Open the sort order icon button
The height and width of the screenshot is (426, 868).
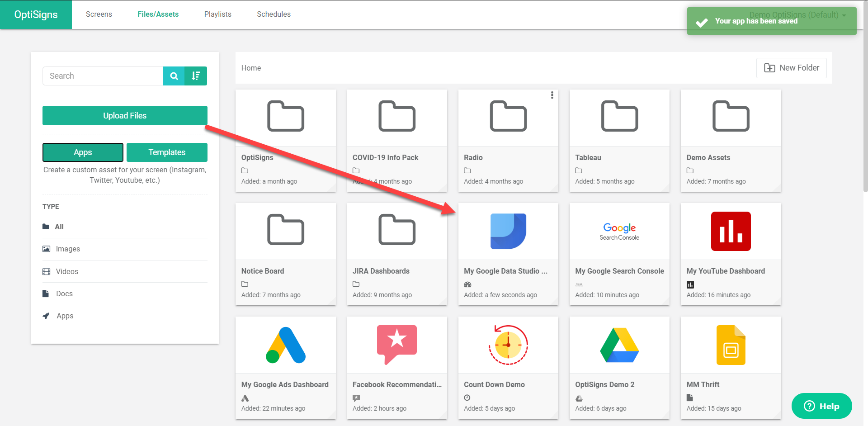[x=196, y=76]
